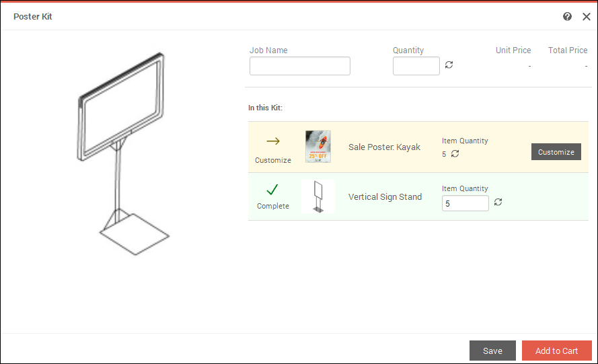This screenshot has width=598, height=364.
Task: Close the Poster Kit dialog
Action: pos(586,16)
